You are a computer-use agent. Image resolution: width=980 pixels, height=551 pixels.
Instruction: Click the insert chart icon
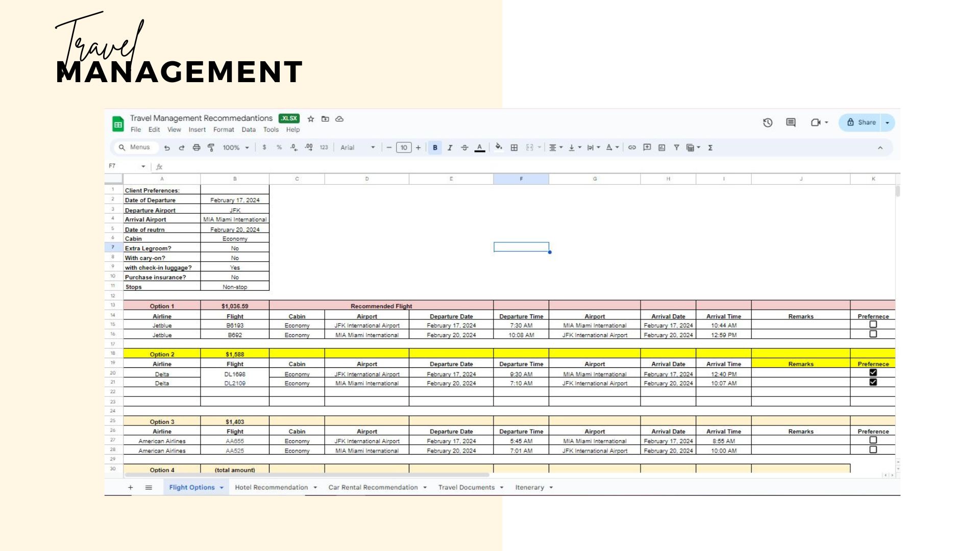click(661, 147)
